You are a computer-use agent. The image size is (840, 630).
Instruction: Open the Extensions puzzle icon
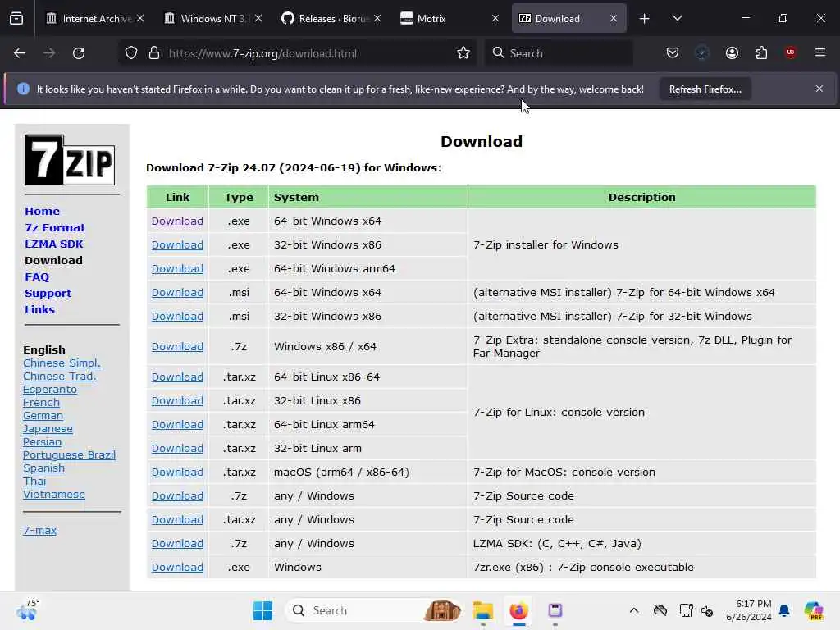(x=761, y=52)
